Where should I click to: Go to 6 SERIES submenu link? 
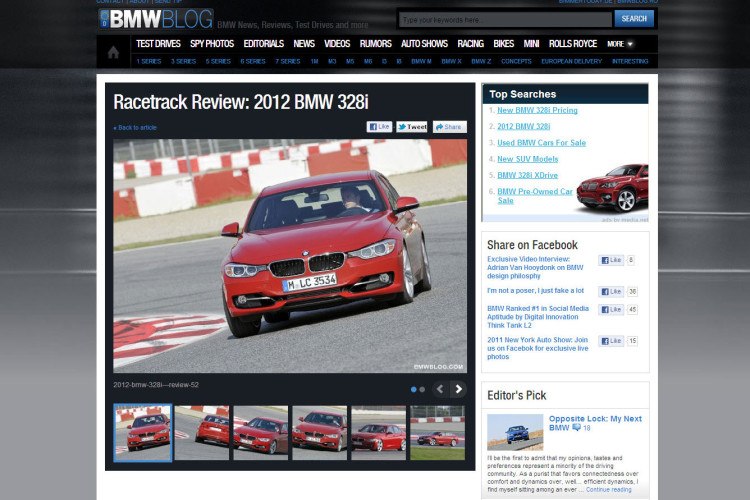click(x=253, y=61)
